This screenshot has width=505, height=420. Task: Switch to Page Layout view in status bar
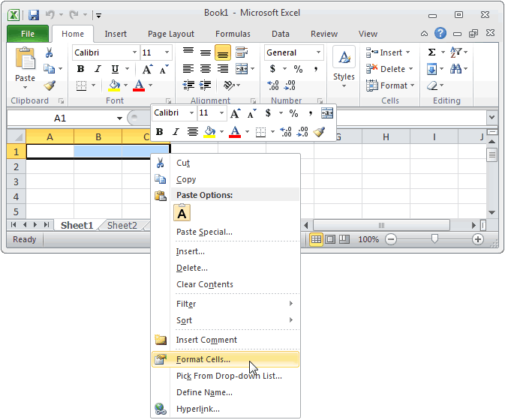click(x=330, y=239)
